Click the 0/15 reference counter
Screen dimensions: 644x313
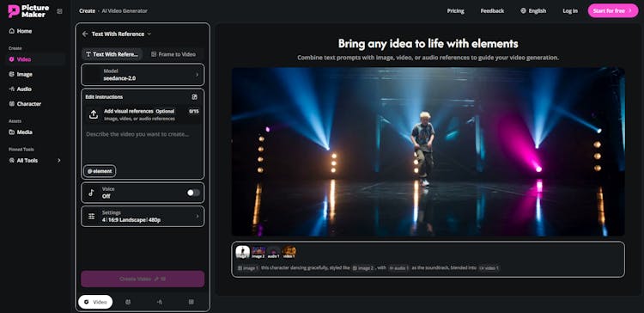tap(194, 111)
